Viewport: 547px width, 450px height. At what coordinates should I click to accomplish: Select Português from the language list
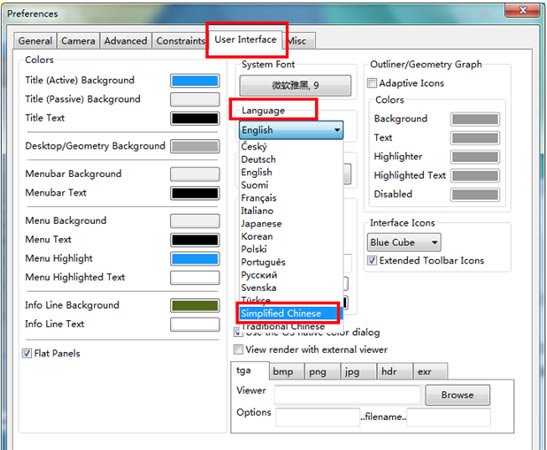pos(291,262)
